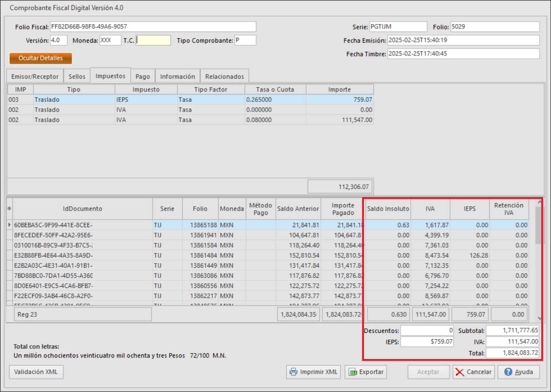Image resolution: width=551 pixels, height=392 pixels.
Task: Select the IEPS tax row with rate 0.265000
Action: [190, 100]
